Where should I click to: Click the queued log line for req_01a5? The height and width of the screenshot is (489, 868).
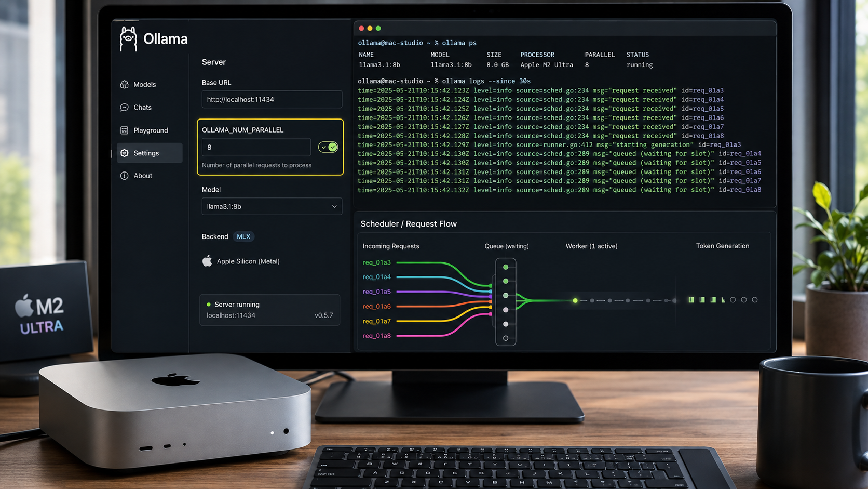coord(560,163)
